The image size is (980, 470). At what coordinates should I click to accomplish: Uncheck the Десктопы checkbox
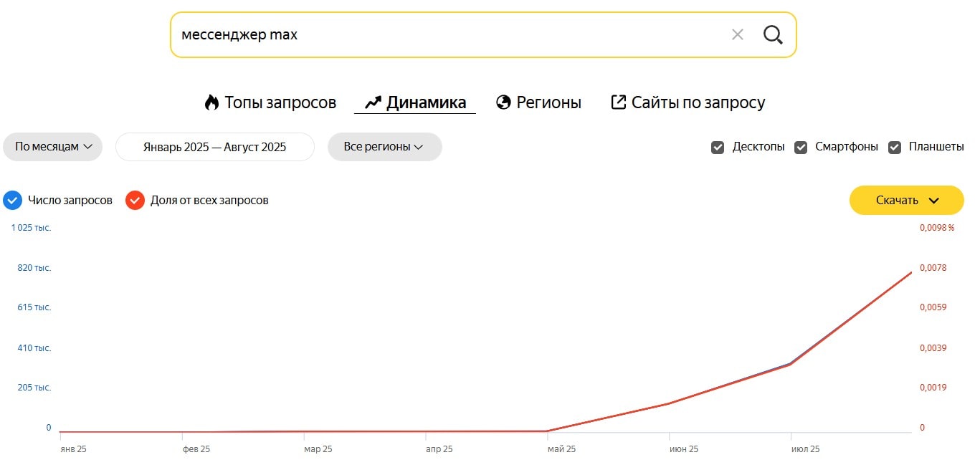pyautogui.click(x=718, y=148)
